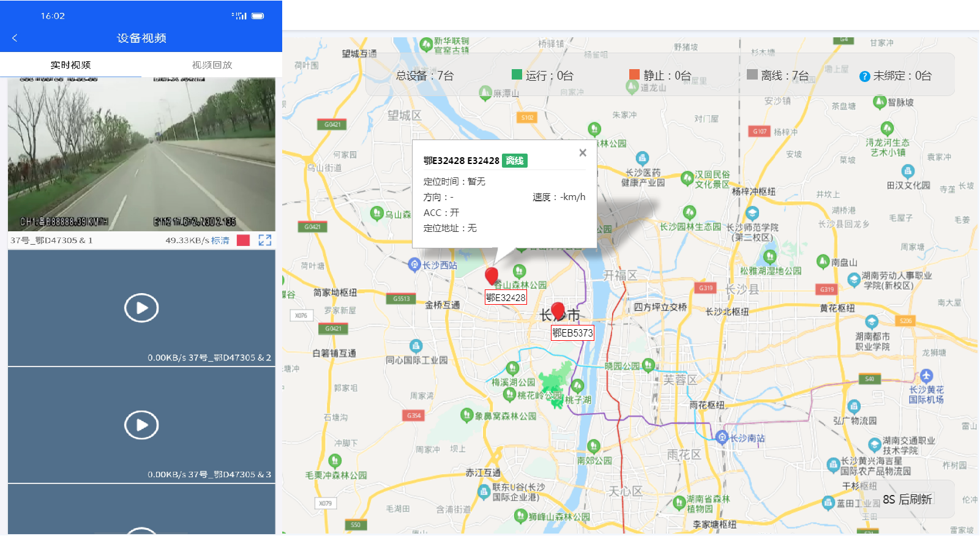Screen dimensions: 980x536
Task: Open the 标清 quality selector
Action: [220, 240]
